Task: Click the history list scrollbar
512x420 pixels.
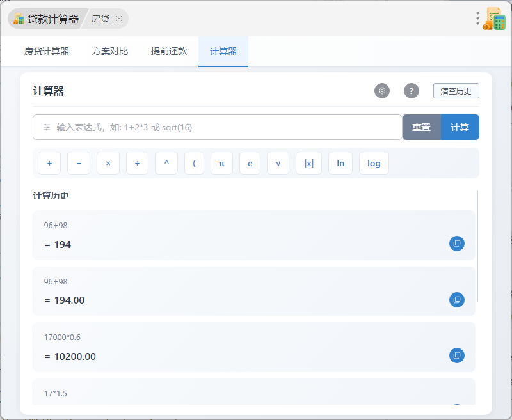Action: 477,246
